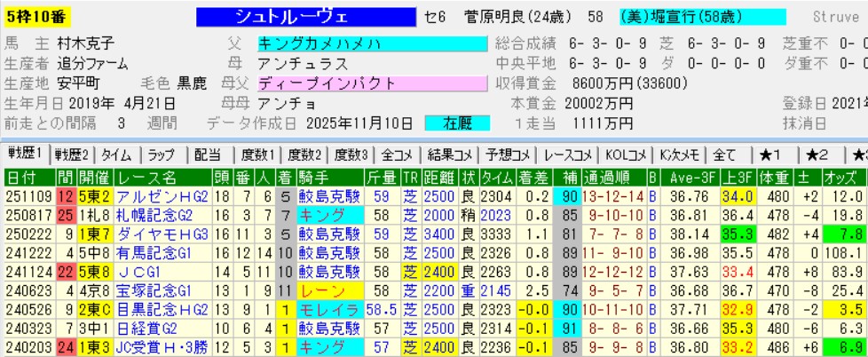Show the 配当 tab
The image size is (868, 357).
pos(207,154)
